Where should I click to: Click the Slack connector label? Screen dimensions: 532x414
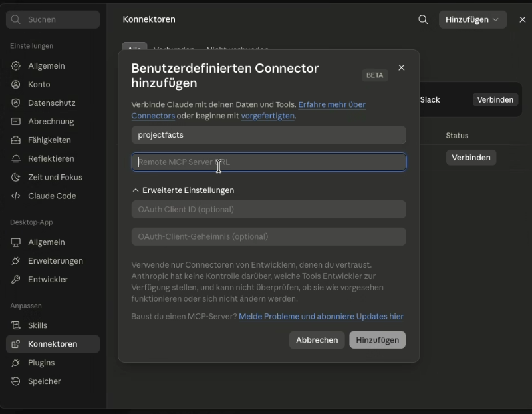[x=430, y=100]
